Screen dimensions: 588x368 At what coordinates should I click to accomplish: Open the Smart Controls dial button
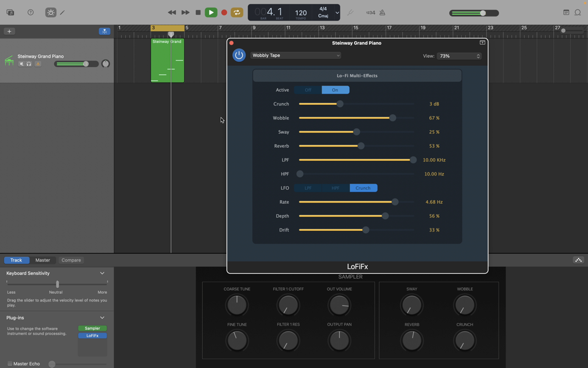click(51, 12)
